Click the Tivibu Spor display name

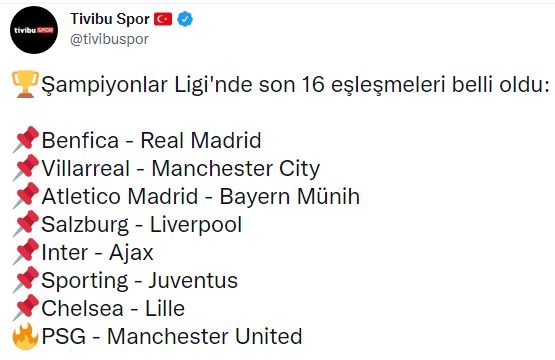pos(110,19)
